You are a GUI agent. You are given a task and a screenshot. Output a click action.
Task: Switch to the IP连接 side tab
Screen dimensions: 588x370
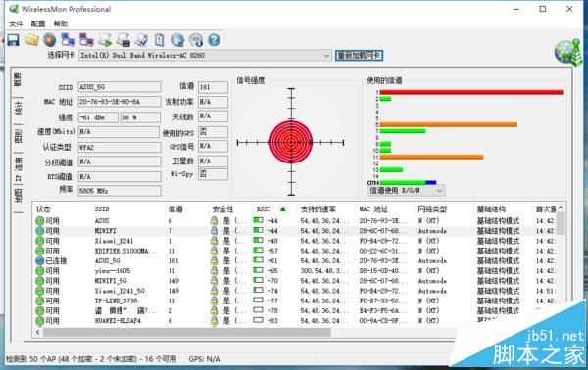click(x=18, y=168)
